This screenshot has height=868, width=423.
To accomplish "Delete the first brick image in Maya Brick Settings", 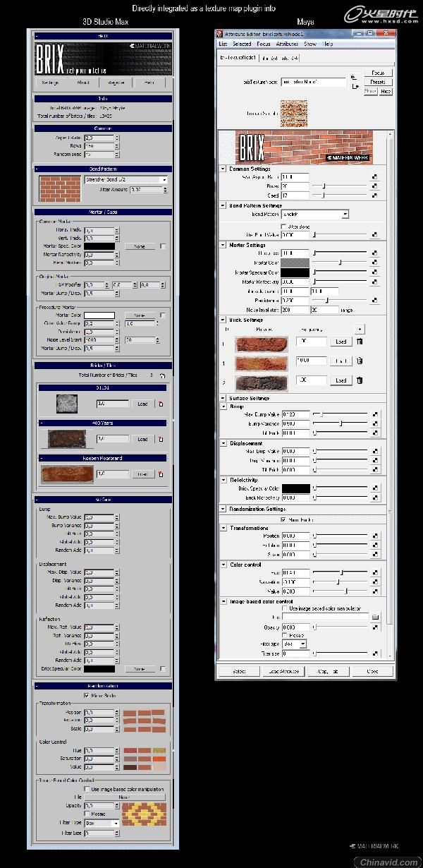I will click(x=359, y=342).
